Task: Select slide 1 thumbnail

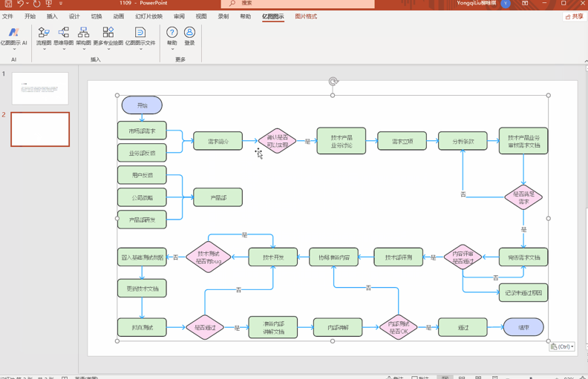Action: point(40,88)
